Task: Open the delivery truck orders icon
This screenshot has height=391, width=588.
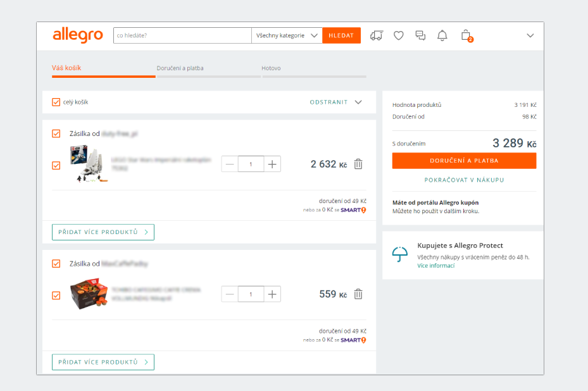Action: click(x=377, y=35)
